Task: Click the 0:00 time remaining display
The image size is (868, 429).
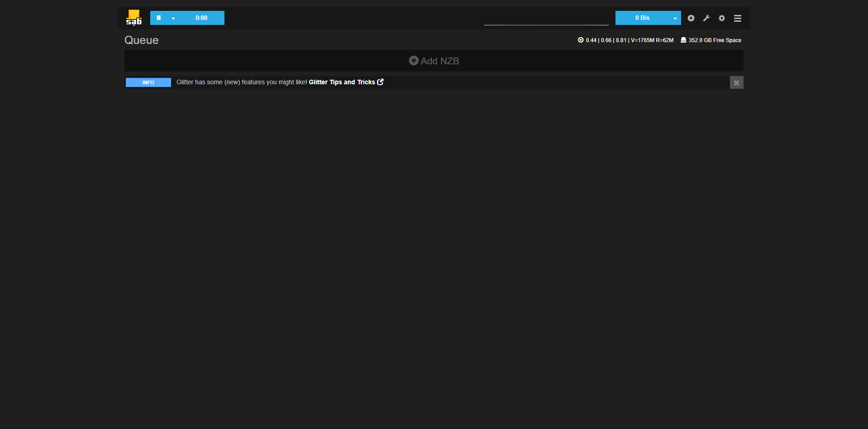Action: pyautogui.click(x=201, y=18)
